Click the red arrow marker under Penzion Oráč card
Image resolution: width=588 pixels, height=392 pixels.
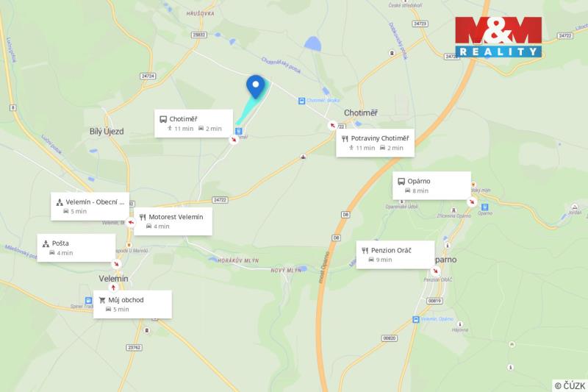435,271
